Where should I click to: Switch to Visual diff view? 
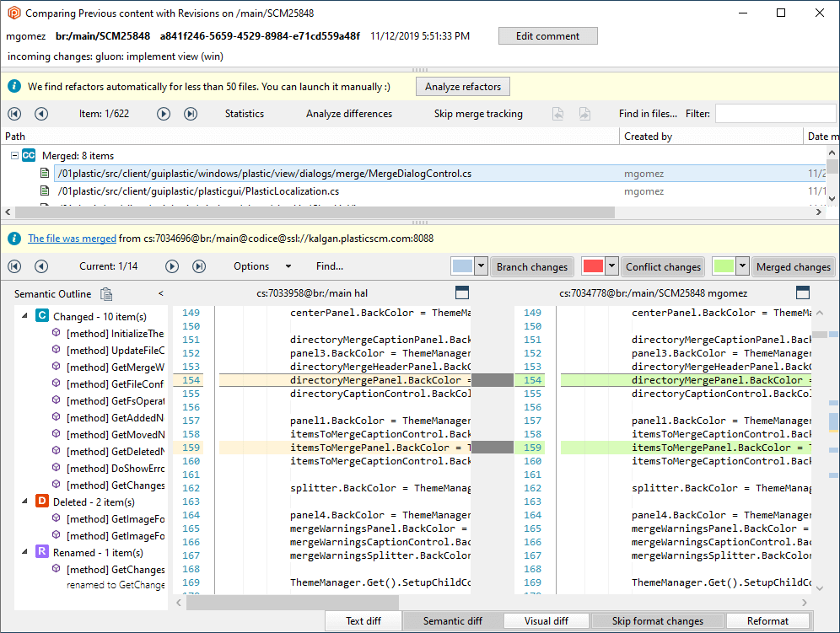click(x=546, y=620)
